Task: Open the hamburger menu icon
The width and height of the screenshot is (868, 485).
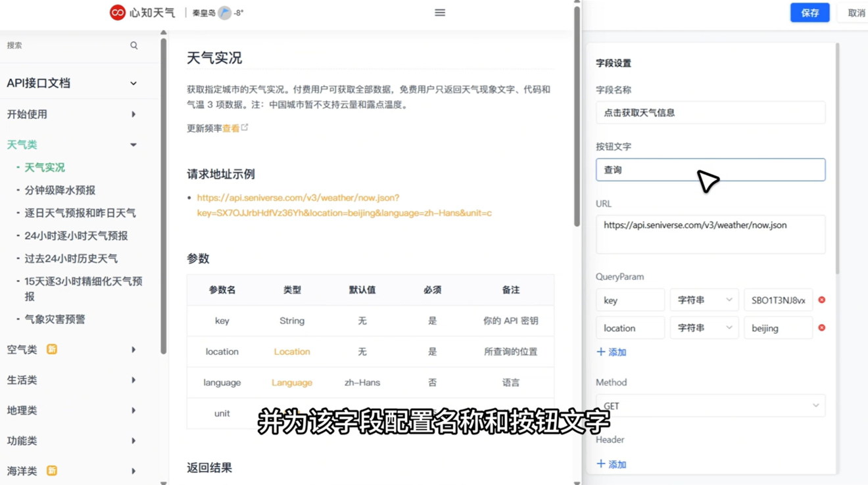Action: coord(440,12)
